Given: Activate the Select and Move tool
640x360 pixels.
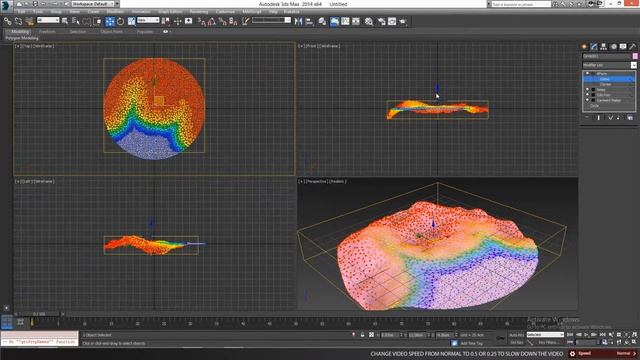Looking at the screenshot, I should [x=110, y=21].
